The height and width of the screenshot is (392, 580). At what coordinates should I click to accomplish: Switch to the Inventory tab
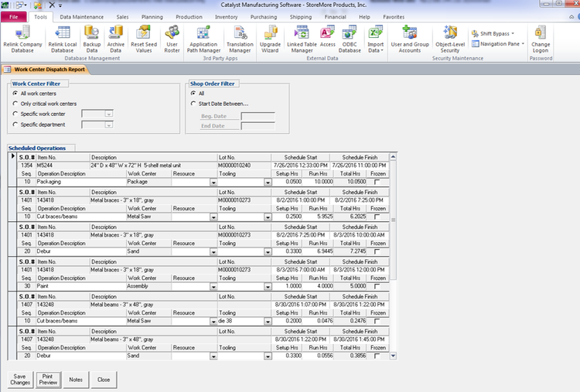(x=226, y=17)
